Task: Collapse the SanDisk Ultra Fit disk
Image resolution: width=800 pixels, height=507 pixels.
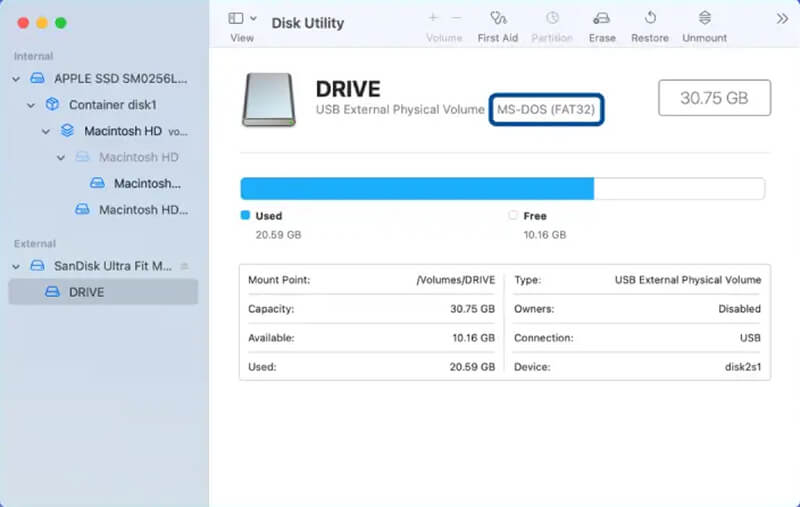Action: click(x=16, y=266)
